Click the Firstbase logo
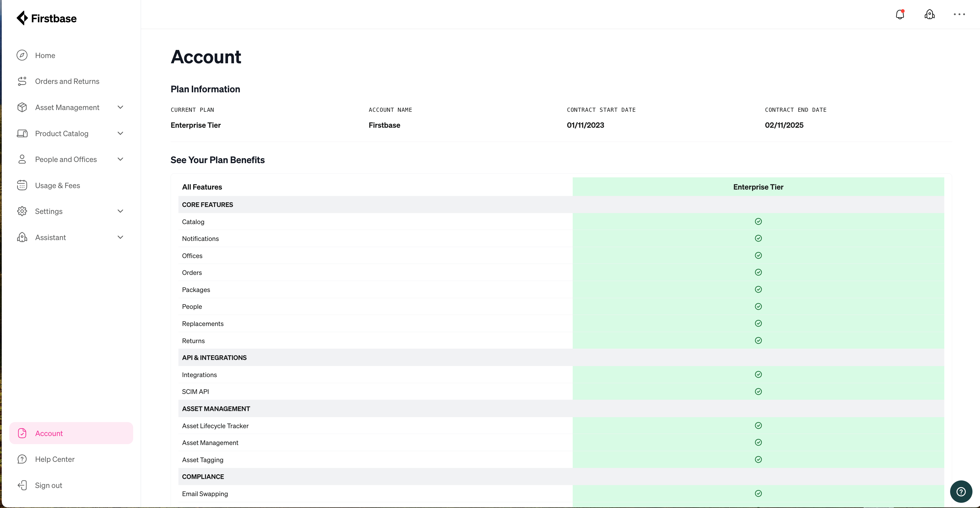Image resolution: width=980 pixels, height=508 pixels. pos(46,18)
